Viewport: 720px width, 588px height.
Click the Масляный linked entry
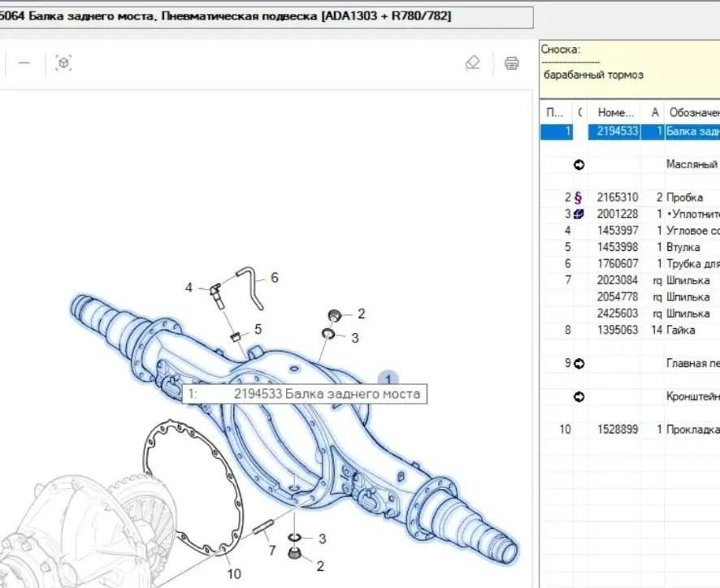pyautogui.click(x=692, y=164)
